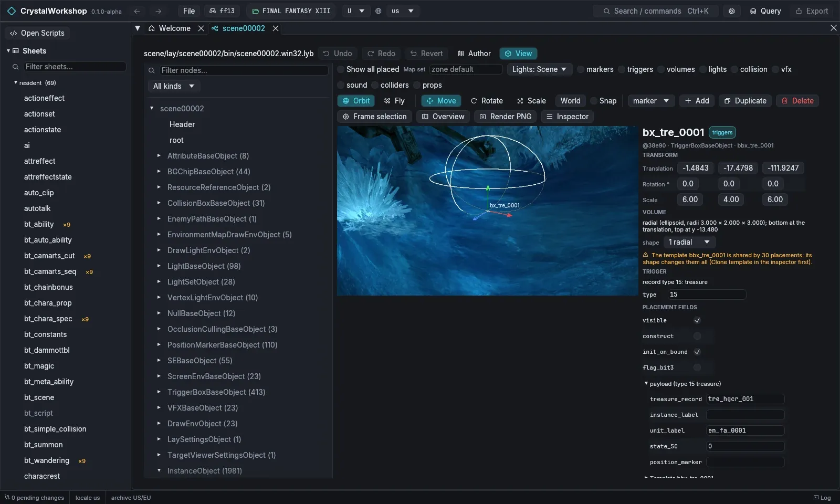Toggle Show all placed option
Screen dimensions: 840x504
341,69
